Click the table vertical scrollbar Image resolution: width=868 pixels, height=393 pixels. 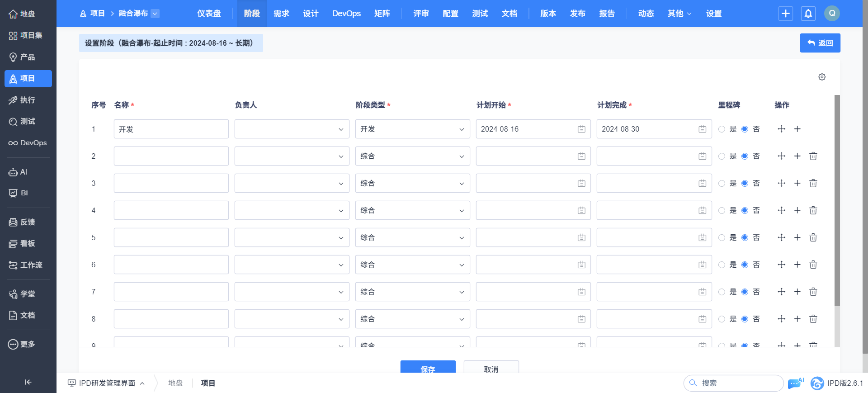(837, 201)
